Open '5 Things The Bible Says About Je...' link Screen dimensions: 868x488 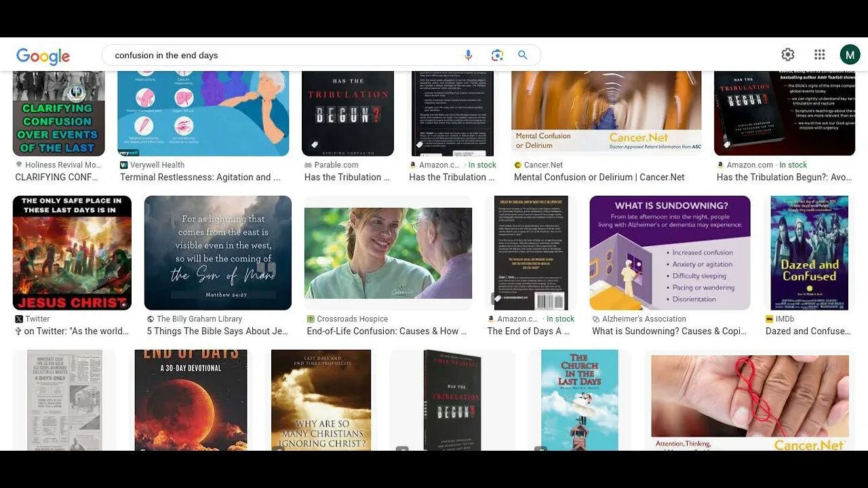point(218,331)
